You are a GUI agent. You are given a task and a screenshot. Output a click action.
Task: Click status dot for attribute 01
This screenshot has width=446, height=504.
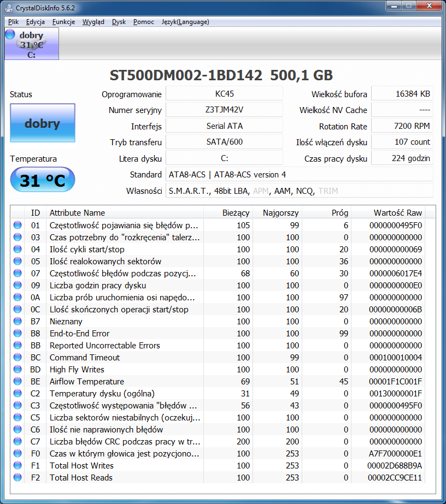coord(17,225)
